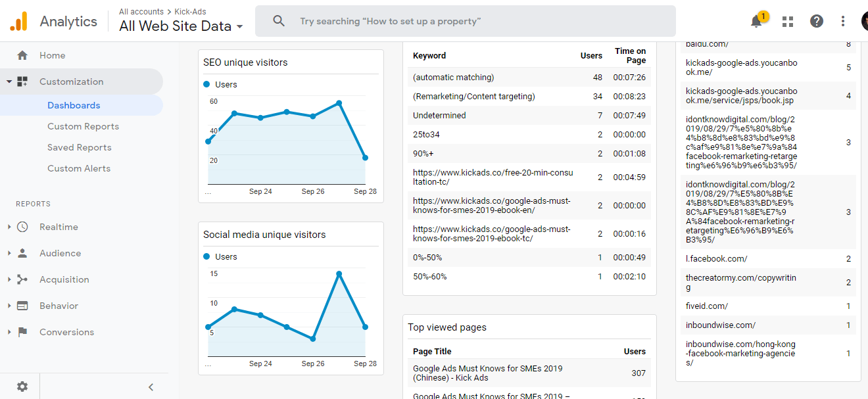The width and height of the screenshot is (868, 399).
Task: Click the 50%-60% keyword row
Action: [x=529, y=277]
